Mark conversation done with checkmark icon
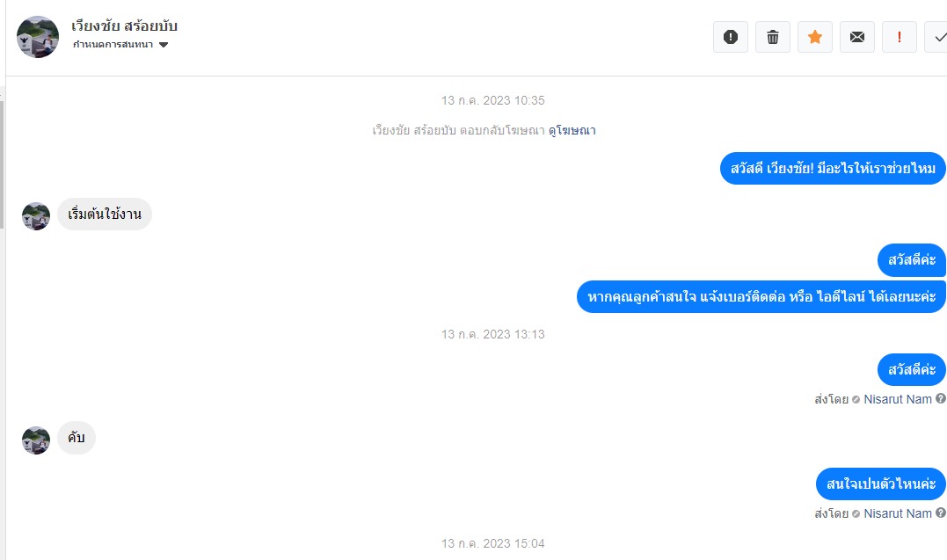The height and width of the screenshot is (560, 947). pyautogui.click(x=936, y=37)
